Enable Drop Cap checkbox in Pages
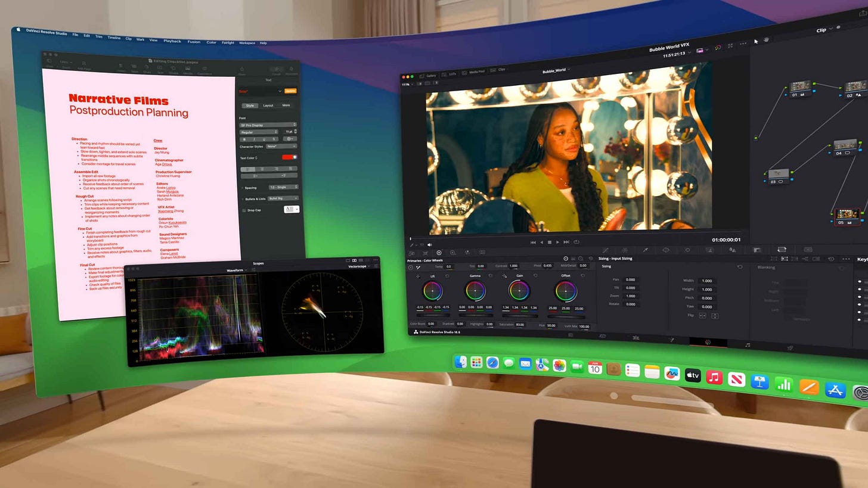The height and width of the screenshot is (488, 868). [x=244, y=210]
